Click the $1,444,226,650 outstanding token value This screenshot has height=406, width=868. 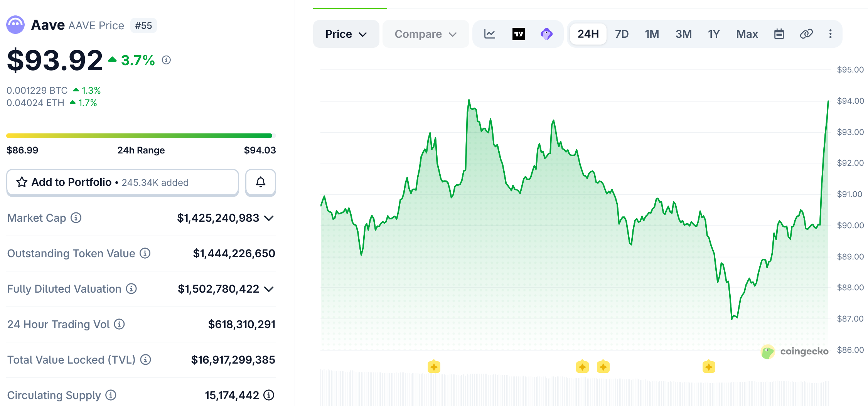coord(234,253)
